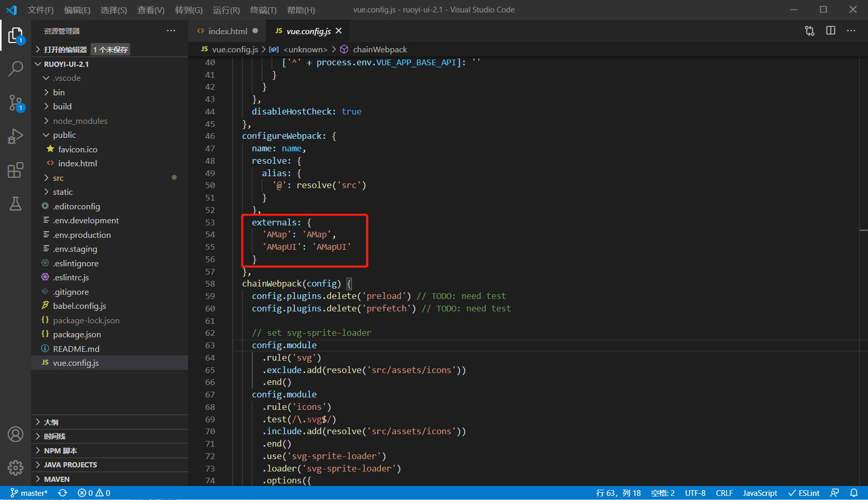
Task: Open the Test flask view
Action: coord(16,204)
